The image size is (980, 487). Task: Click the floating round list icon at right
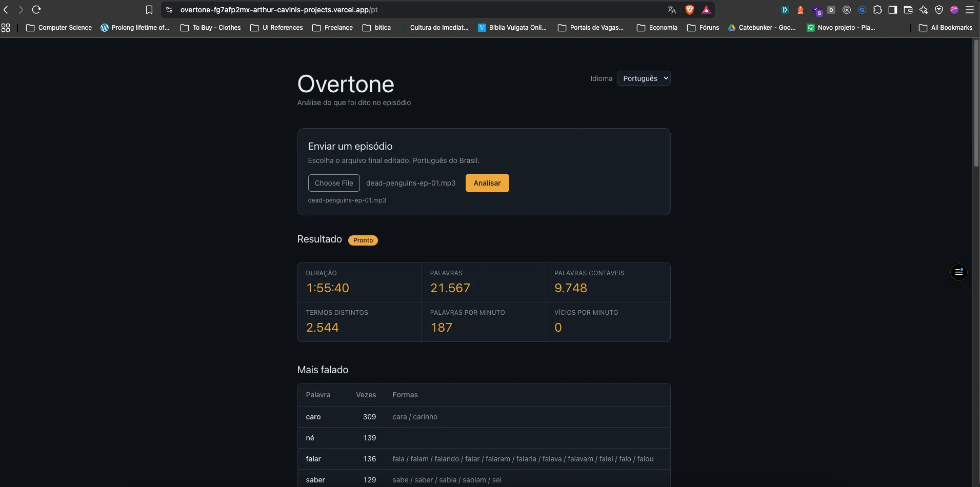[959, 272]
